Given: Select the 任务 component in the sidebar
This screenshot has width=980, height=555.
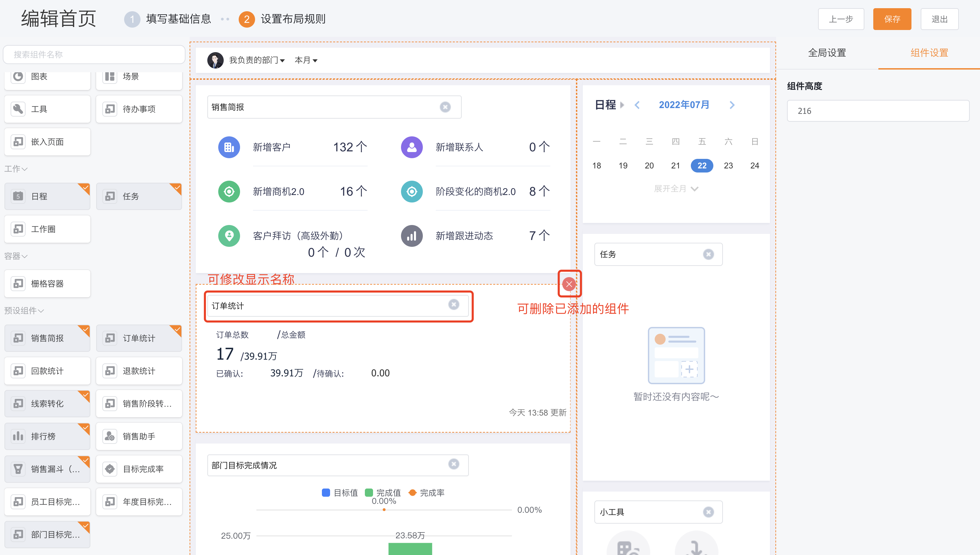Looking at the screenshot, I should point(139,196).
